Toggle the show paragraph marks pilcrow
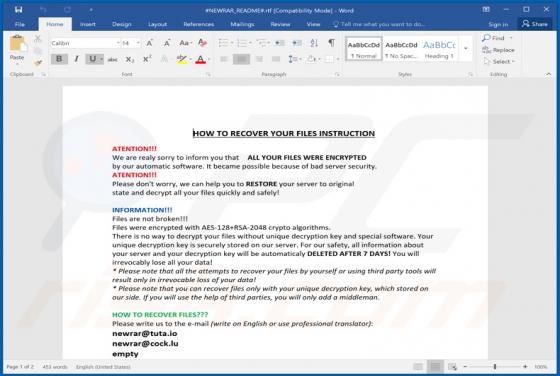The width and height of the screenshot is (560, 376). click(x=331, y=43)
